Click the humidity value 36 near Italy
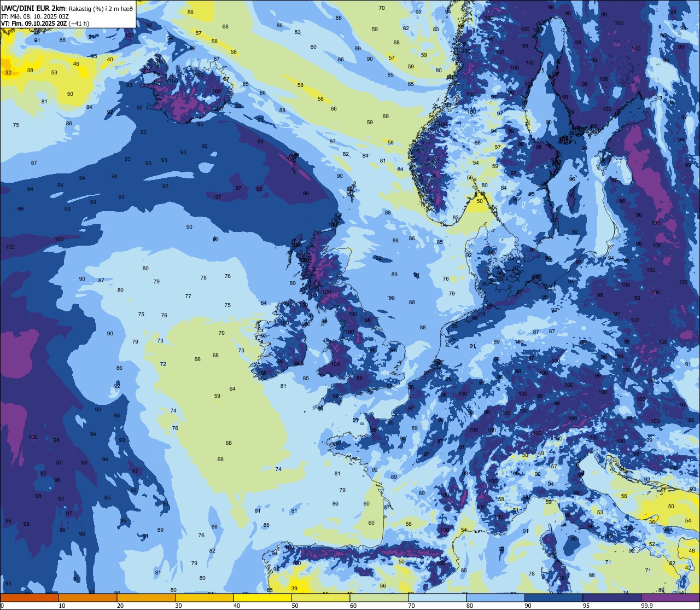700x610 pixels. click(652, 522)
